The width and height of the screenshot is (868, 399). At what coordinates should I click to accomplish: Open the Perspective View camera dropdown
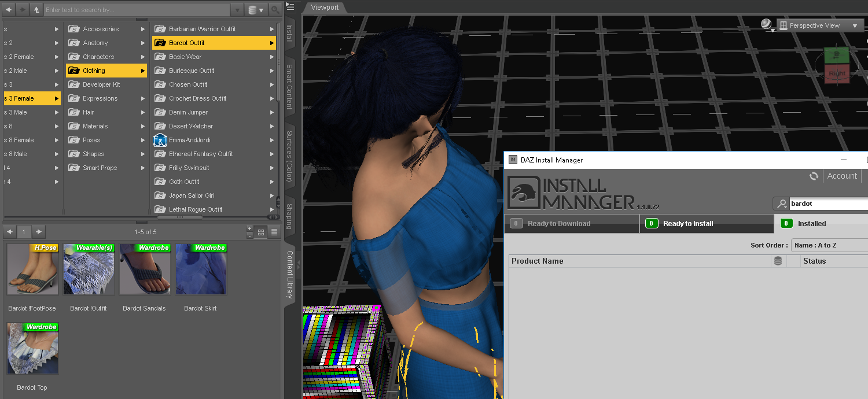(x=820, y=25)
